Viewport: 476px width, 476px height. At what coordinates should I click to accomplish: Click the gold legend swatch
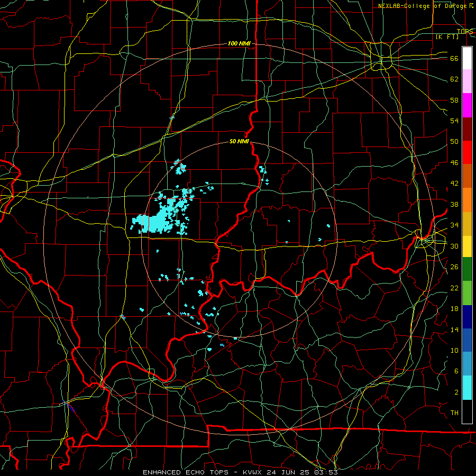(467, 224)
